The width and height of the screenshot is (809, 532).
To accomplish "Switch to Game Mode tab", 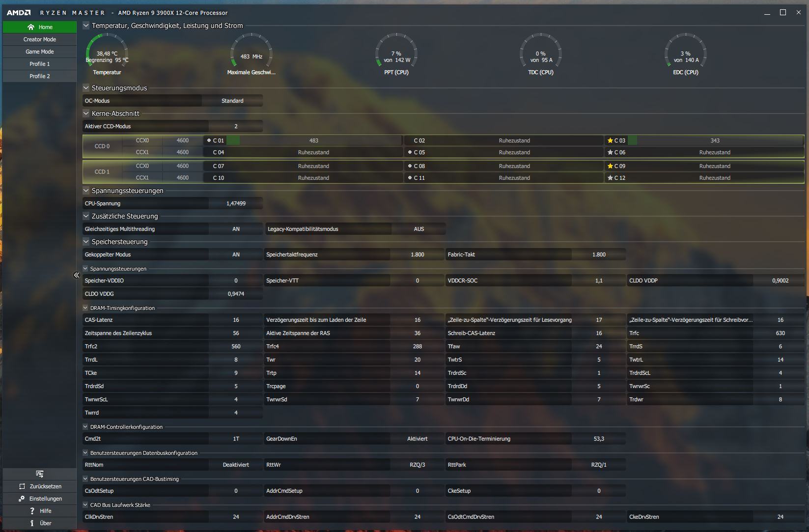I will (x=40, y=52).
